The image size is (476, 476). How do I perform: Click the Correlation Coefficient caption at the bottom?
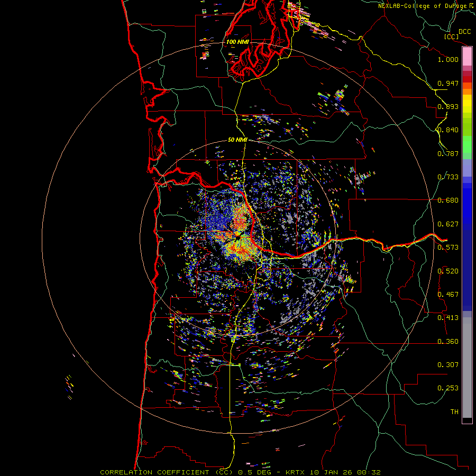(x=240, y=472)
